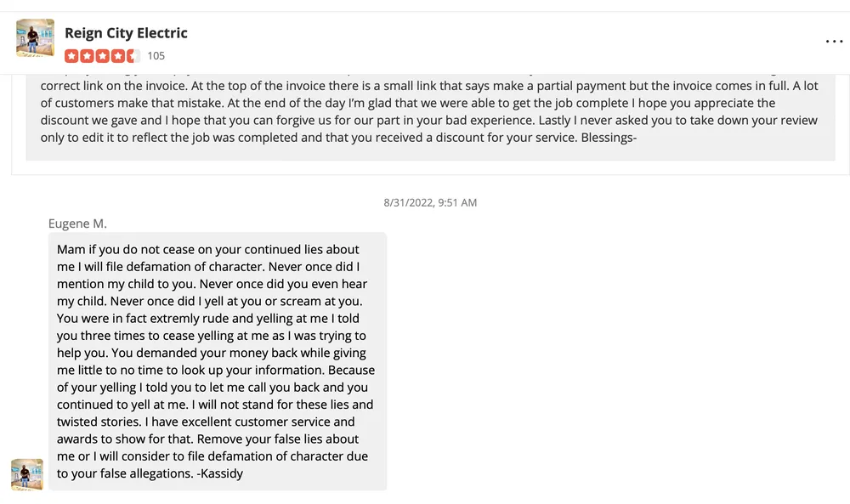850x504 pixels.
Task: Click the second rating star
Action: point(87,56)
